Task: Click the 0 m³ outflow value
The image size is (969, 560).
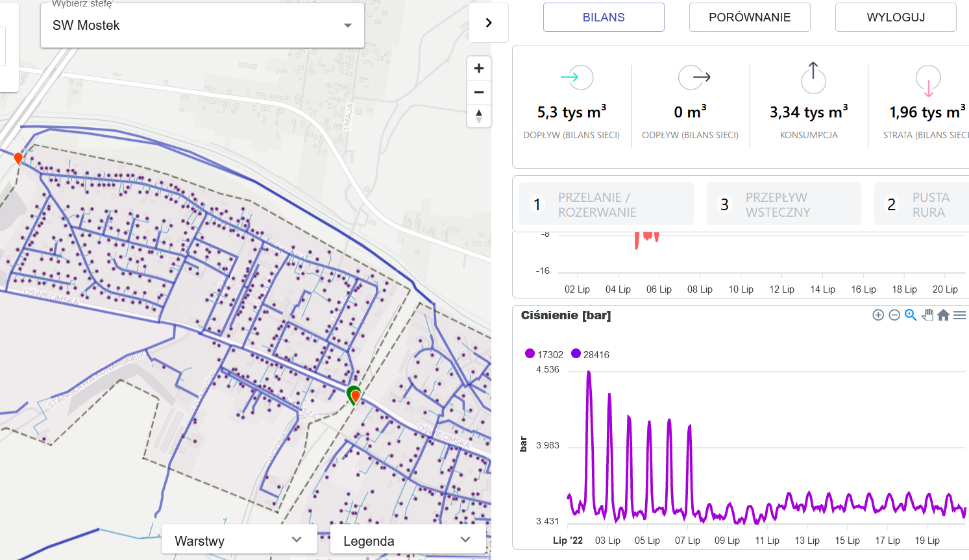Action: pyautogui.click(x=690, y=112)
